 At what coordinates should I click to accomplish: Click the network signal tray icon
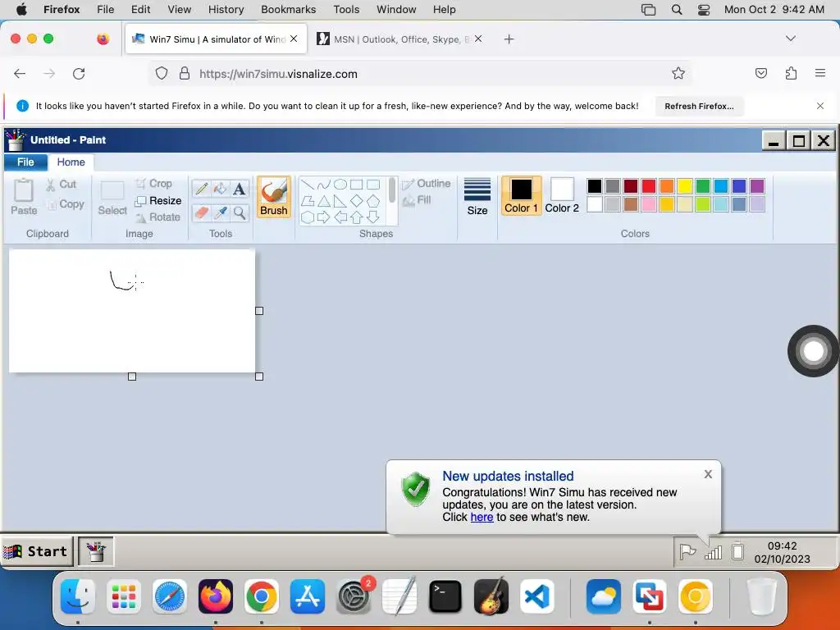[x=713, y=552]
